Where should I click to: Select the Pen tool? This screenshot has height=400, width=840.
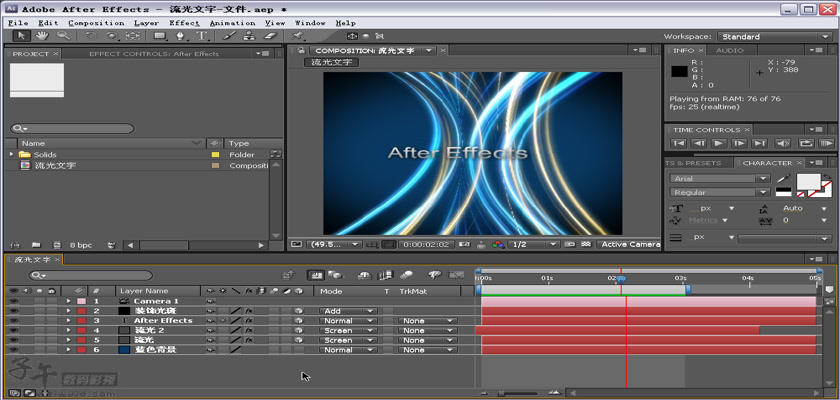pos(181,36)
